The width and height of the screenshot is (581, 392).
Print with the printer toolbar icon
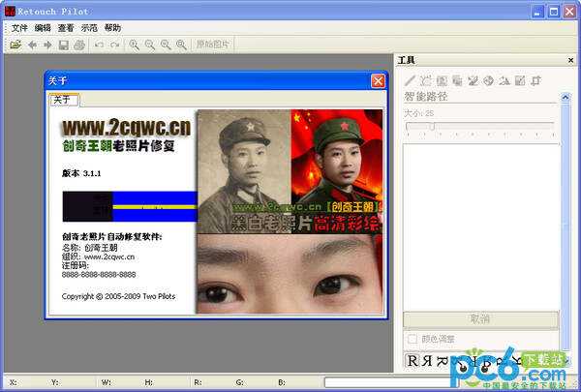coord(79,45)
